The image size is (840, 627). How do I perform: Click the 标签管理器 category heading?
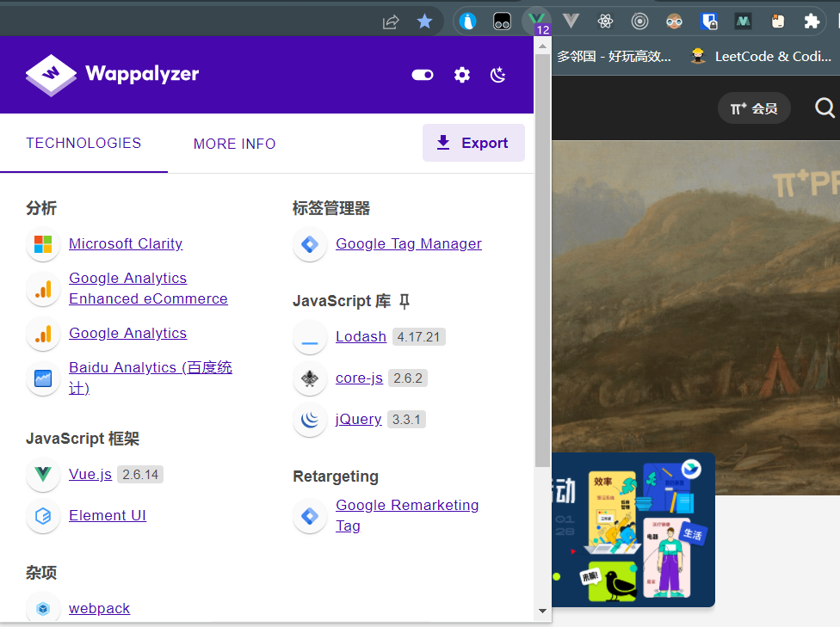pyautogui.click(x=331, y=208)
